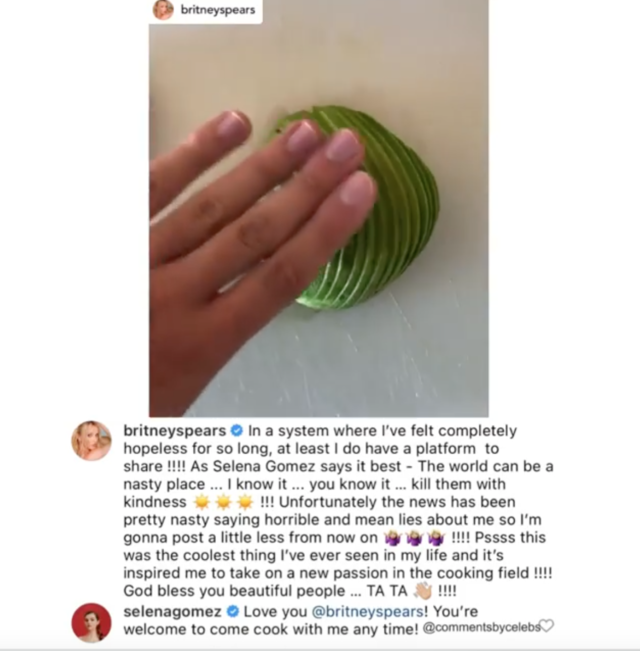Image resolution: width=640 pixels, height=651 pixels.
Task: Open Selena Gomez's profile picture in the comments
Action: click(91, 623)
